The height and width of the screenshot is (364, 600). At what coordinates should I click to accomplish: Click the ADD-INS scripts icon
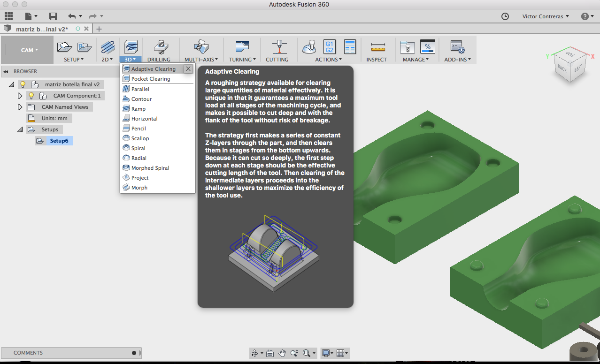pos(457,47)
